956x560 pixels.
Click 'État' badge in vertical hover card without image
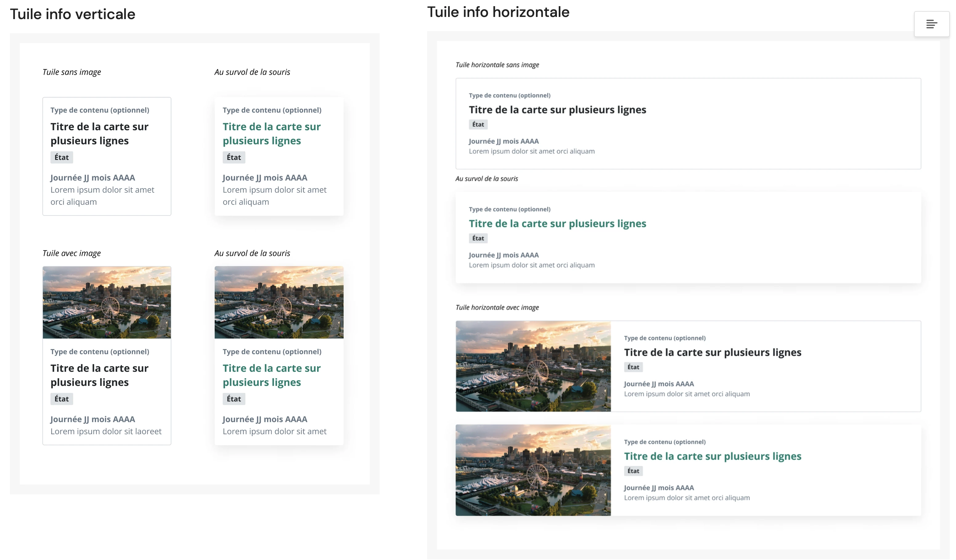pyautogui.click(x=234, y=157)
